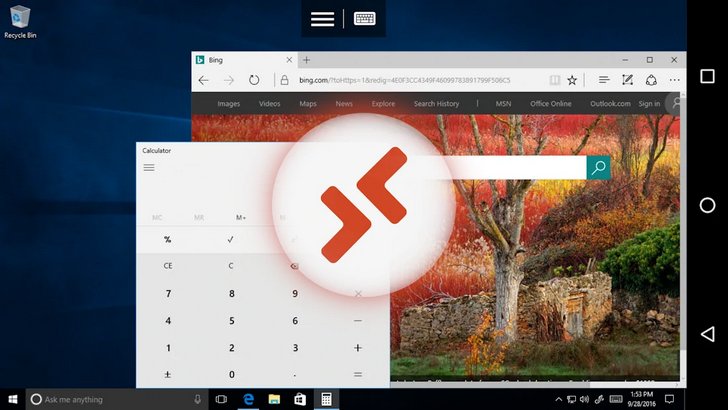Image resolution: width=728 pixels, height=410 pixels.
Task: Open the Remote Desktop session menu bar button
Action: [x=322, y=19]
